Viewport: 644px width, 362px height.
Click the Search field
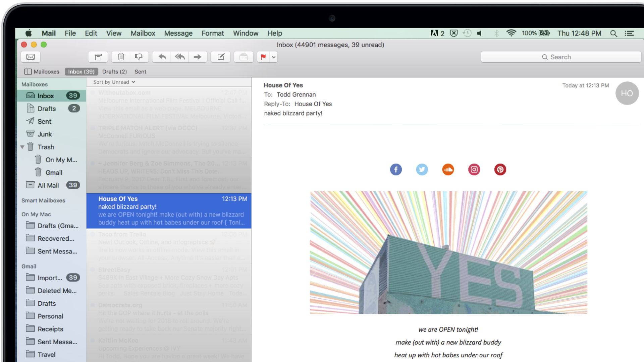pyautogui.click(x=561, y=57)
